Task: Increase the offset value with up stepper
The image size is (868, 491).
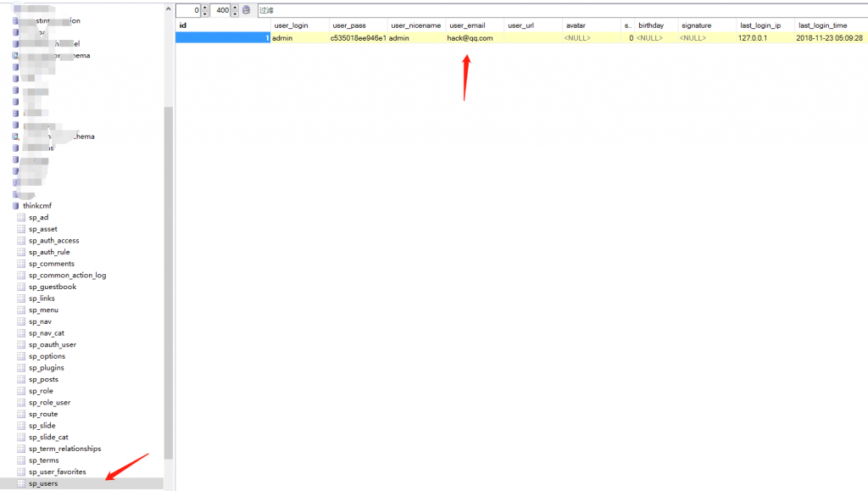Action: tap(204, 7)
